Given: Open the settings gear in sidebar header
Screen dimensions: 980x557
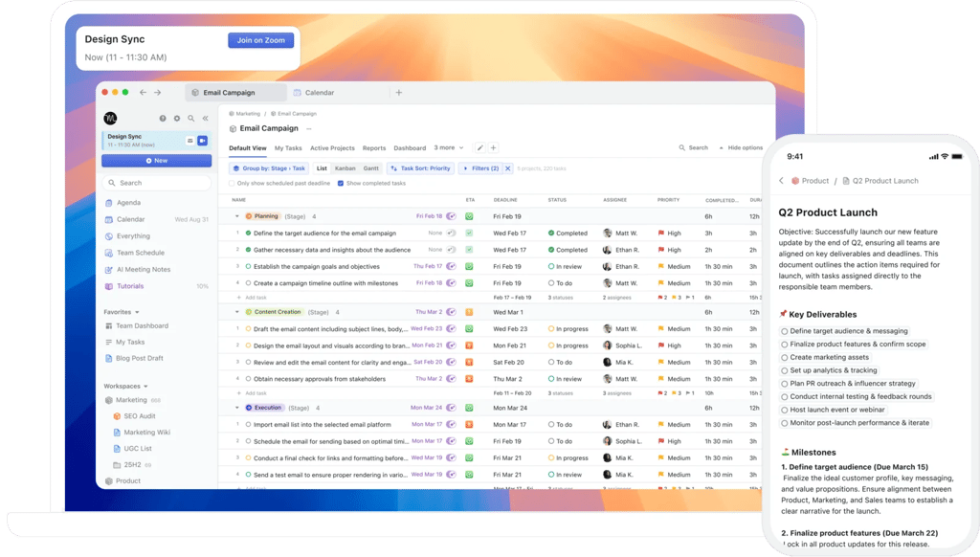Looking at the screenshot, I should pos(177,118).
